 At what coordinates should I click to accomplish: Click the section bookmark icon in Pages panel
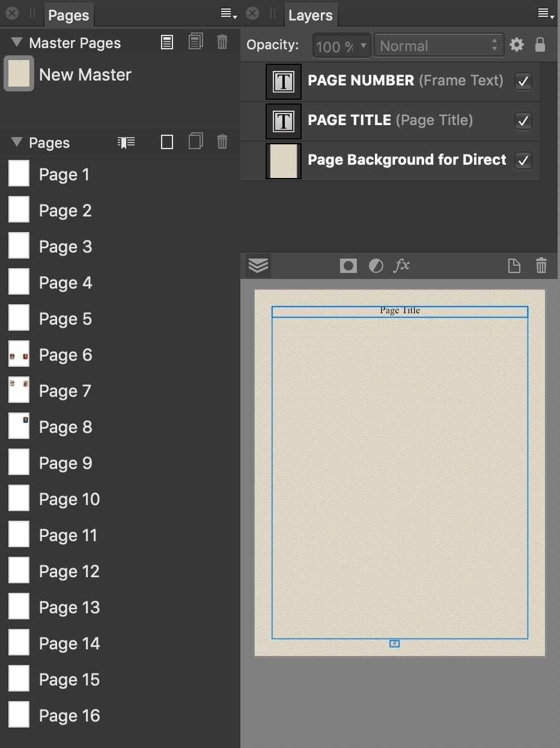(125, 143)
